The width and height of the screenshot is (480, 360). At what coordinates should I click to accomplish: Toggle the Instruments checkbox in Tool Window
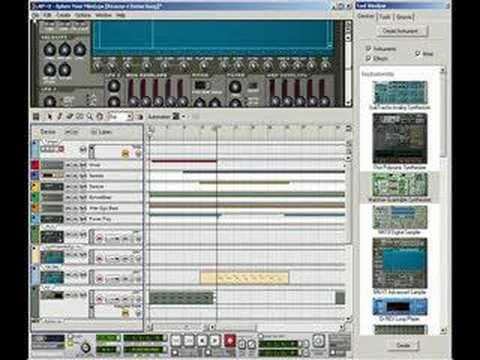[x=368, y=48]
